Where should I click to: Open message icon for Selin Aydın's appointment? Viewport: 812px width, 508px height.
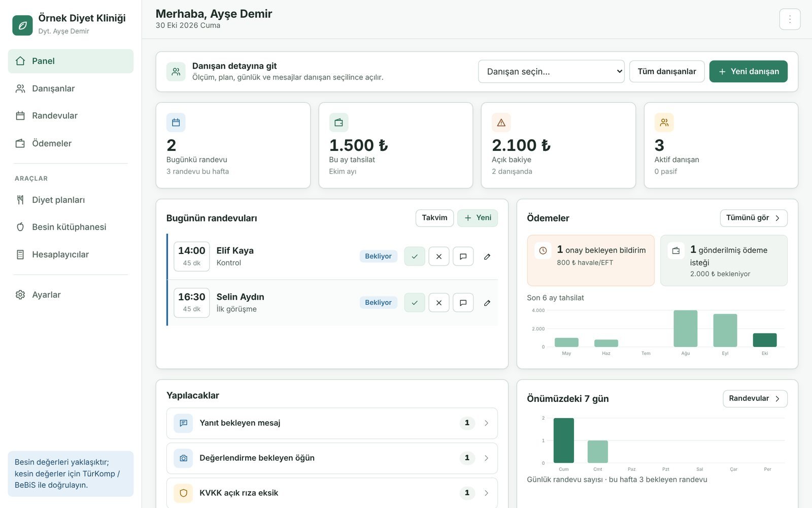(x=463, y=303)
